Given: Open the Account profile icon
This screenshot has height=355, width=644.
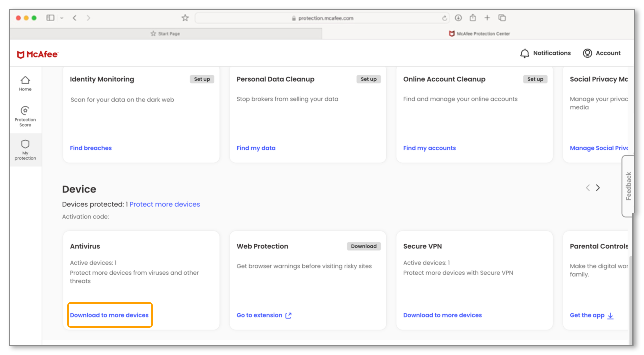Looking at the screenshot, I should coord(587,53).
